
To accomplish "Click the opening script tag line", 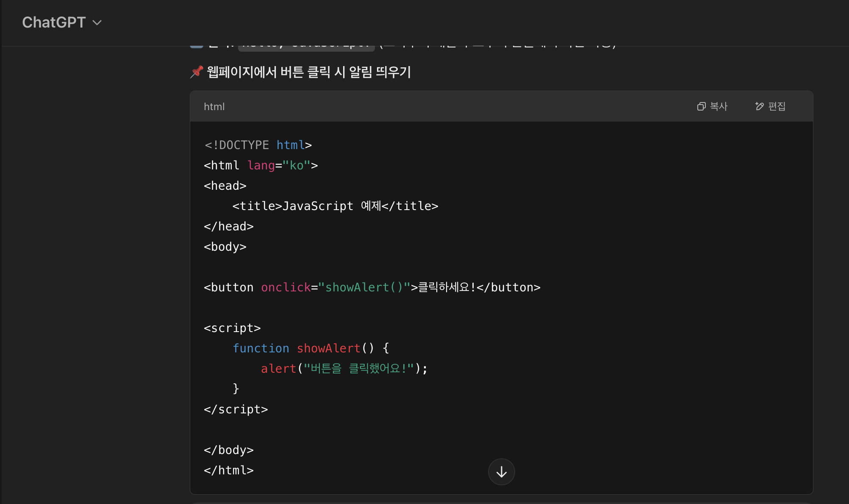I will [232, 328].
